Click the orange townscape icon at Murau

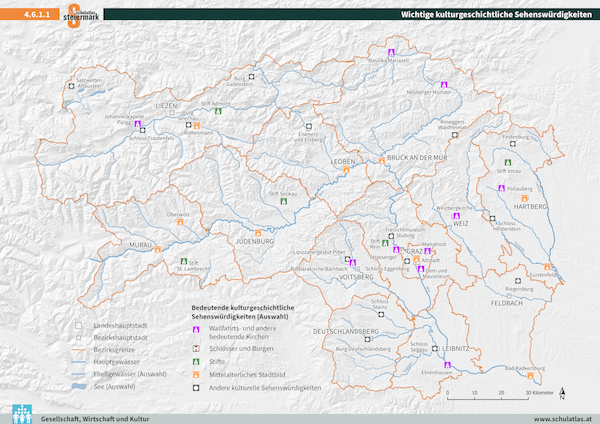tap(157, 250)
